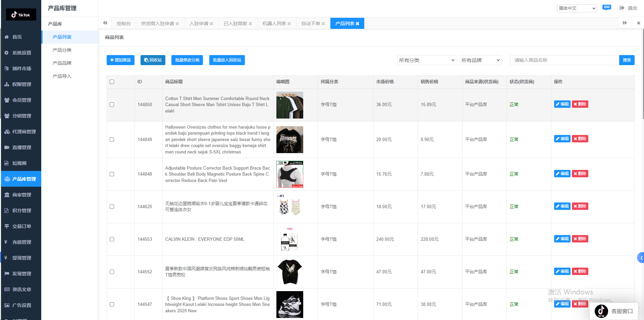The image size is (644, 320).
Task: Open the 简体中文 language selector
Action: 577,8
